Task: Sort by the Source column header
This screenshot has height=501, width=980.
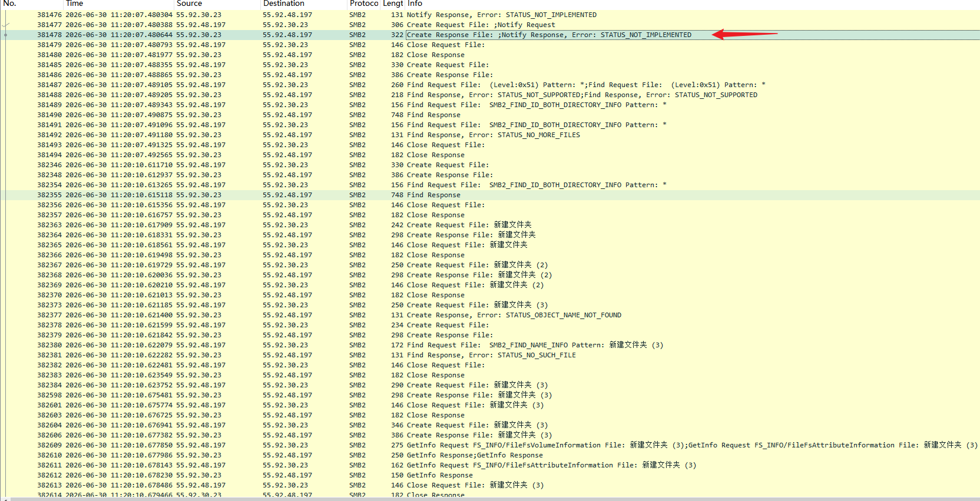Action: [217, 4]
